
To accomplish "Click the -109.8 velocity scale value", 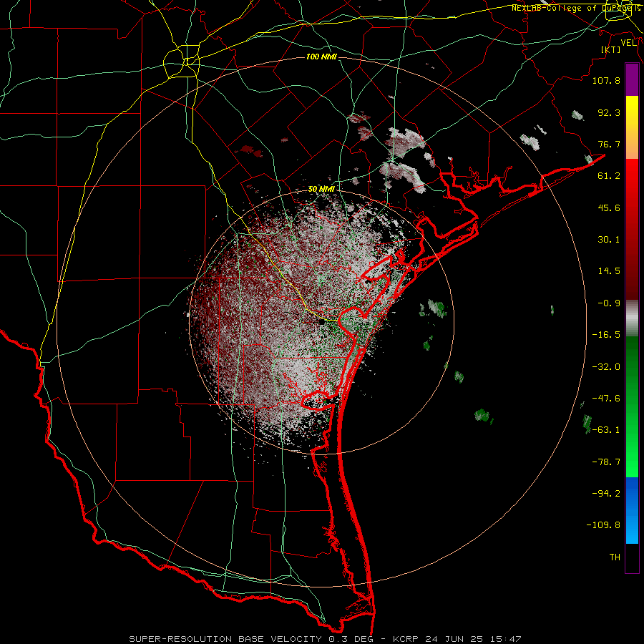I will pyautogui.click(x=603, y=525).
